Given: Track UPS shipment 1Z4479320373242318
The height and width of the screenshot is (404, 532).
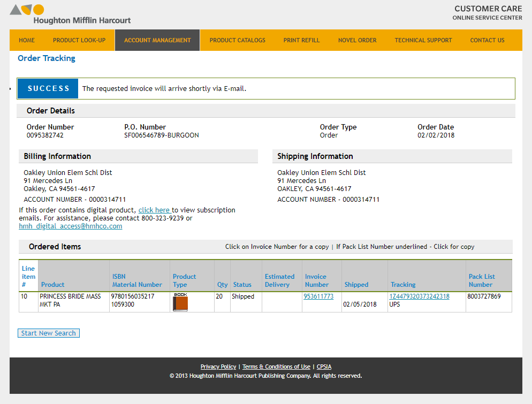Looking at the screenshot, I should pyautogui.click(x=419, y=296).
